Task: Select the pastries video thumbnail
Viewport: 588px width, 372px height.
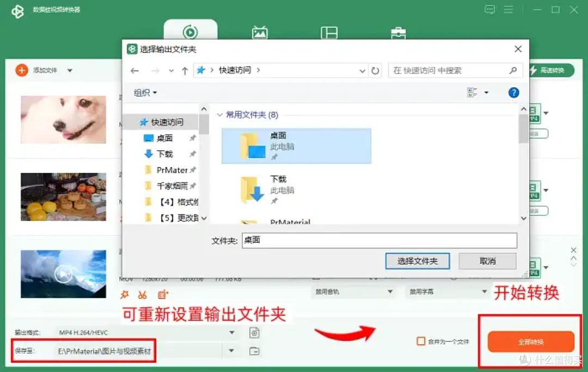Action: coord(63,197)
